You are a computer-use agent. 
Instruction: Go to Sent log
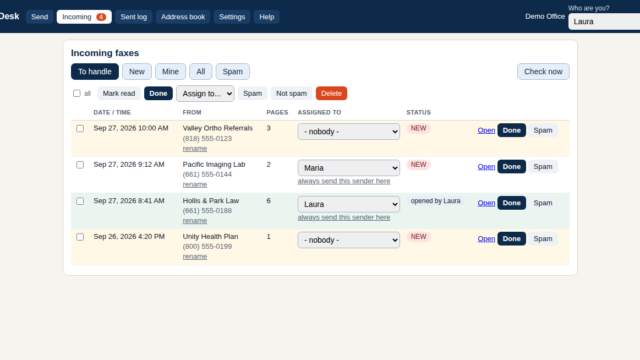pyautogui.click(x=133, y=17)
